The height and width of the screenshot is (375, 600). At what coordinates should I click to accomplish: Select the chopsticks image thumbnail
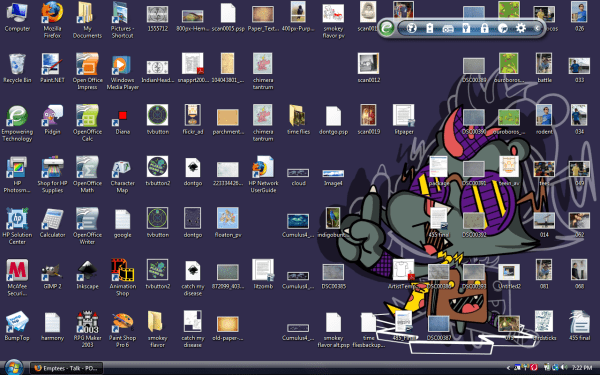pyautogui.click(x=544, y=326)
